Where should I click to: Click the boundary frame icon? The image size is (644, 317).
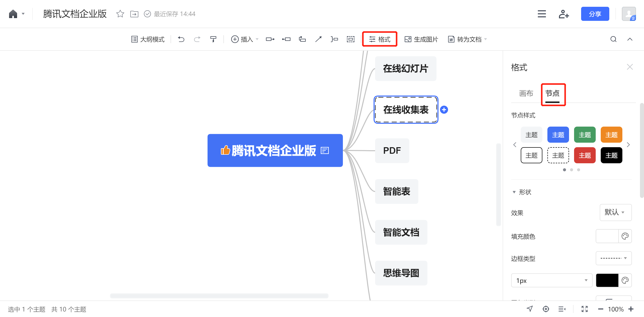pos(350,39)
